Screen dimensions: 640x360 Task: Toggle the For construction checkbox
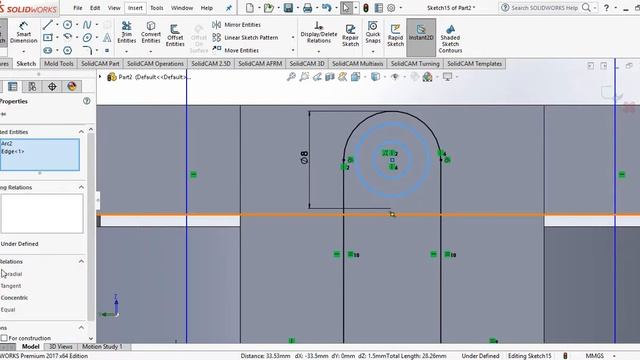tap(4, 338)
